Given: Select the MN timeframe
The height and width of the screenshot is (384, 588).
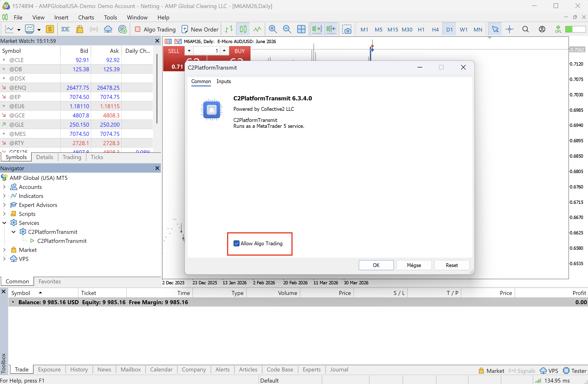Looking at the screenshot, I should [x=478, y=30].
